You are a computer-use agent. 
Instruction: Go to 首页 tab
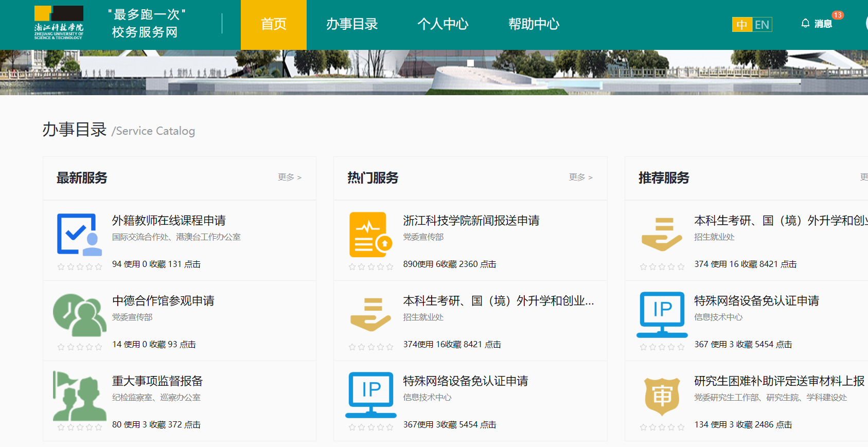coord(274,25)
